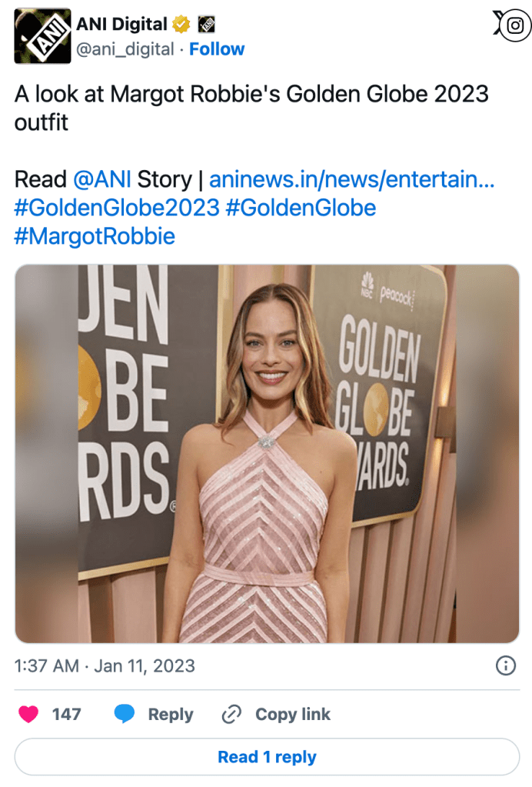Like the tweet with the heart icon
Screen dimensions: 532x787
(28, 714)
